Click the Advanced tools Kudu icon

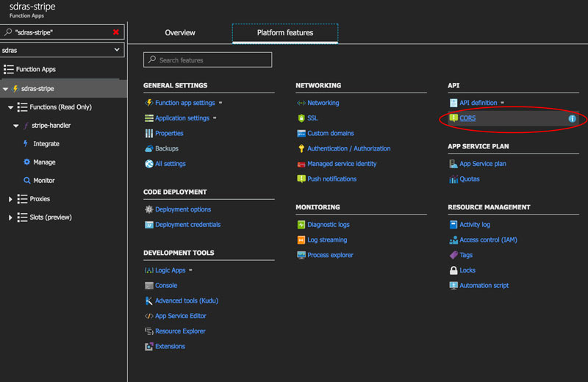click(x=149, y=300)
